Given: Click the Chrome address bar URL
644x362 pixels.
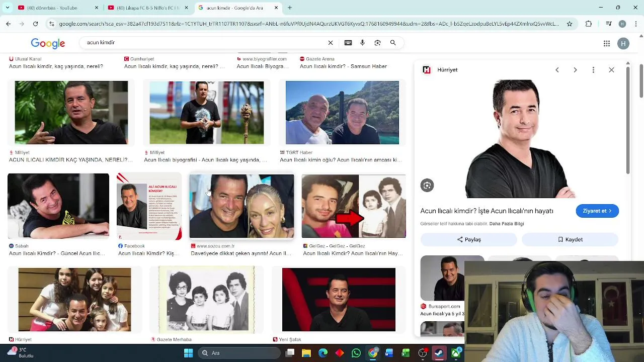Looking at the screenshot, I should (x=308, y=24).
